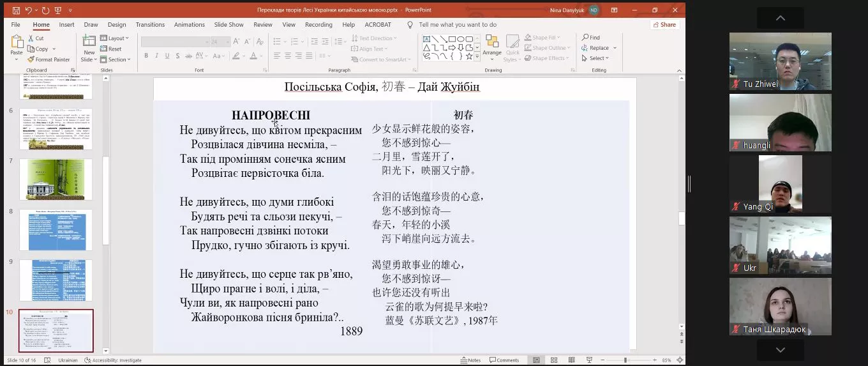Switch to the Transitions tab
This screenshot has width=868, height=366.
tap(150, 25)
